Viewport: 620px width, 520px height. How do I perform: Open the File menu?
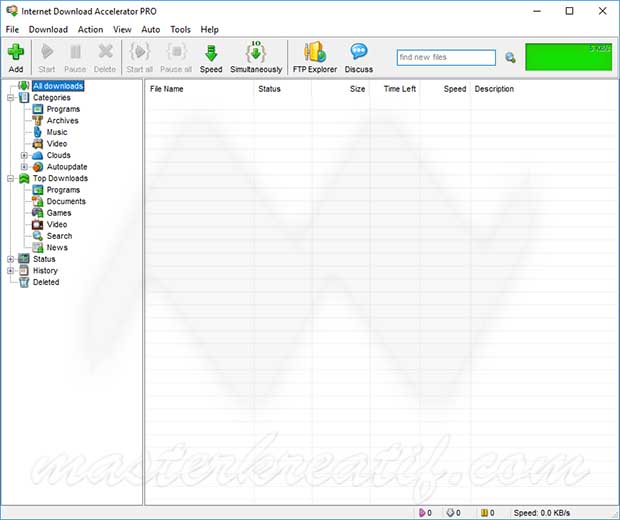12,29
